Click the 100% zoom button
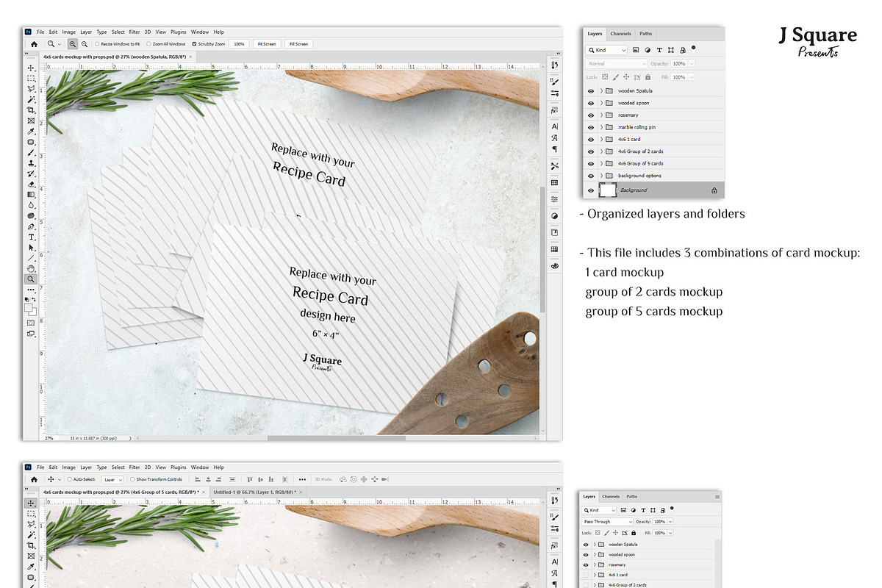Image resolution: width=882 pixels, height=588 pixels. pyautogui.click(x=239, y=44)
